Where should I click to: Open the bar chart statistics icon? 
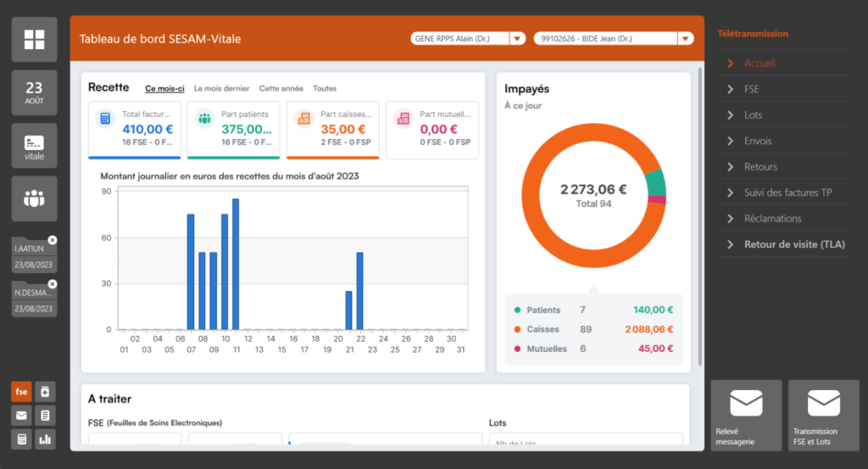click(45, 438)
